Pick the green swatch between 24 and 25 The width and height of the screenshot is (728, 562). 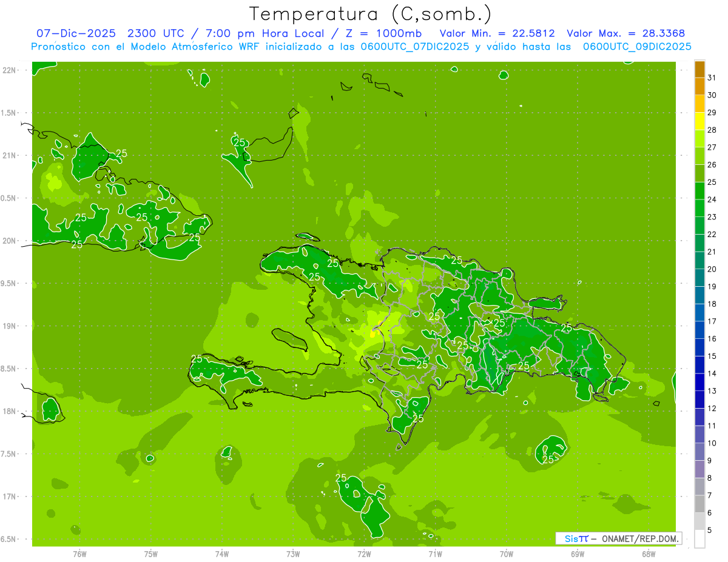tap(699, 191)
